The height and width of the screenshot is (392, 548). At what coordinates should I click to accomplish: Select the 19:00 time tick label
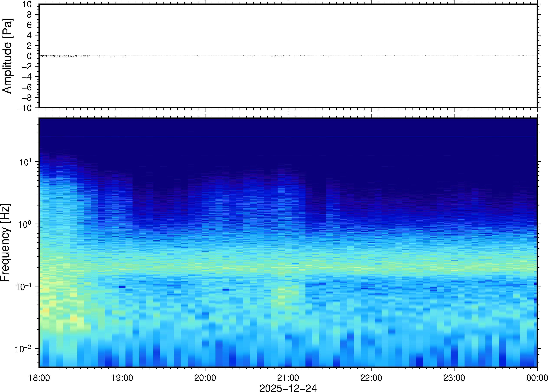122,378
